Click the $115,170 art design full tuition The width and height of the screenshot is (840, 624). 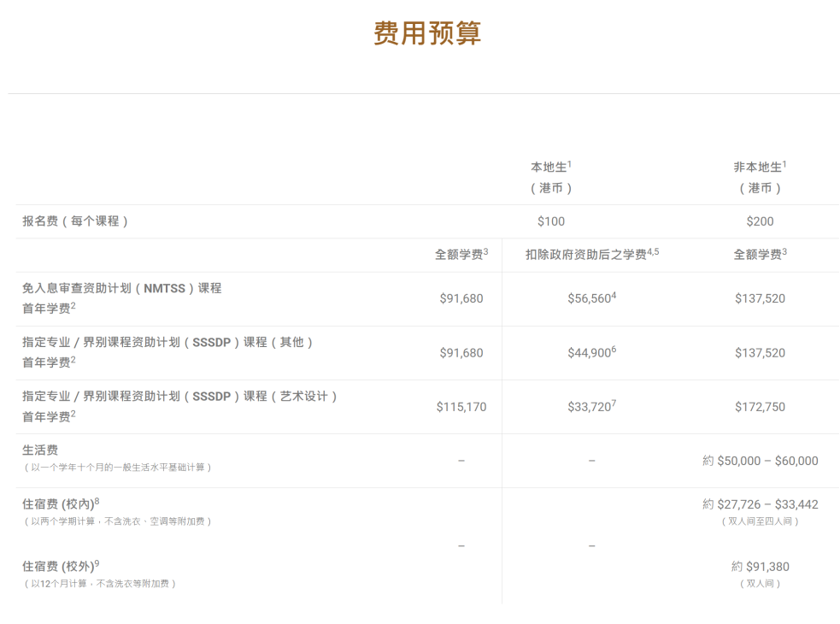(461, 407)
